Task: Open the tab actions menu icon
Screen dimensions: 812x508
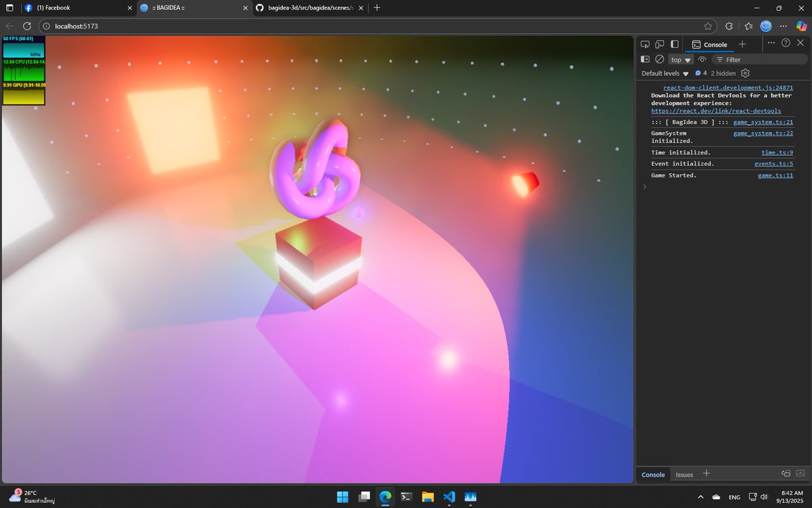Action: point(9,7)
